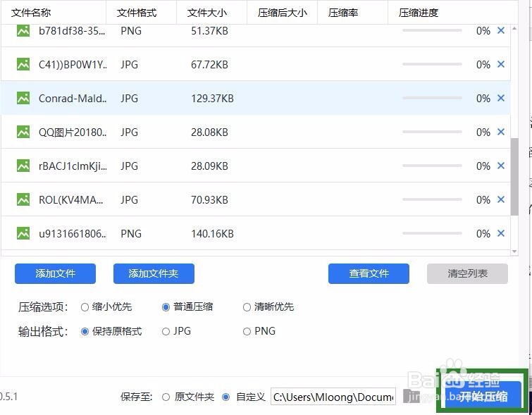Screen dimensions: 532x415
Task: Remove Conrad-Mald file with X
Action: point(501,98)
